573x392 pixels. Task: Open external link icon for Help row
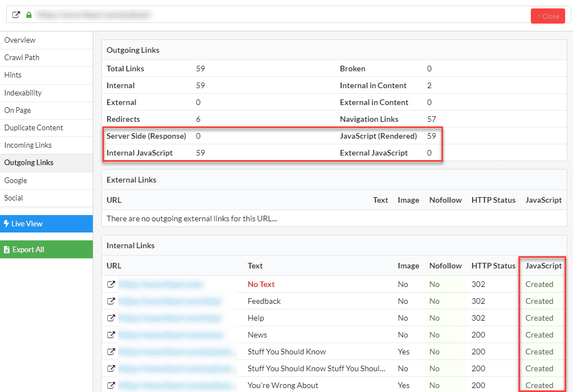coord(111,318)
